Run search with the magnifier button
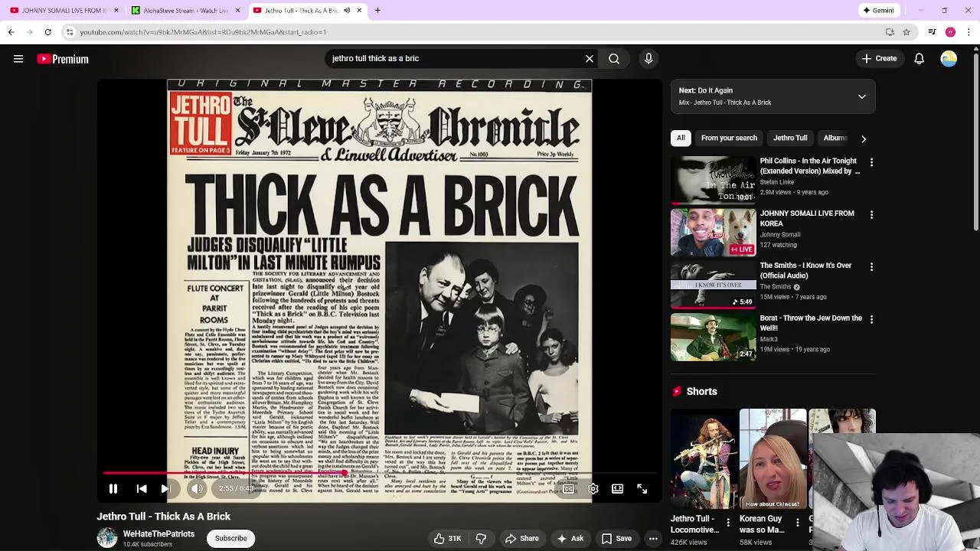Viewport: 980px width, 551px height. click(x=614, y=58)
